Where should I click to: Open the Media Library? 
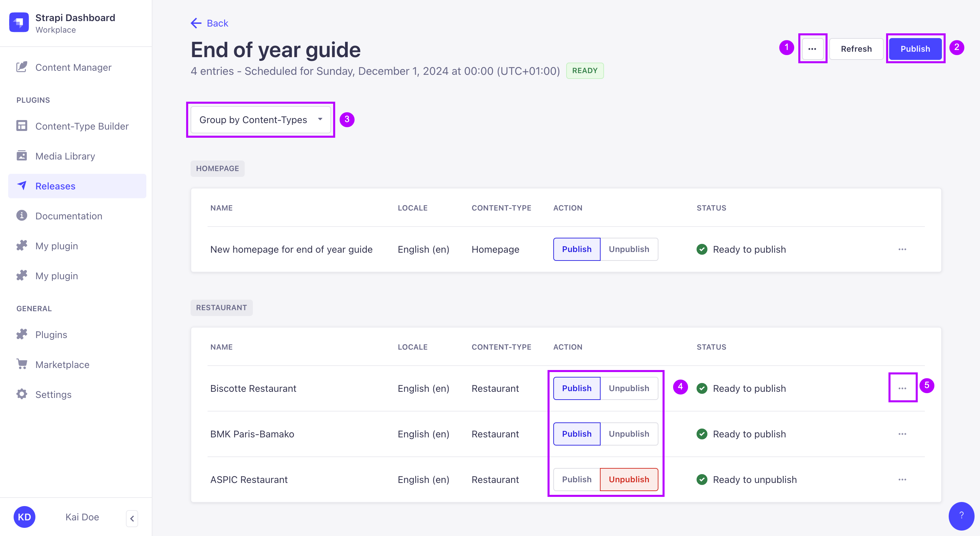[65, 156]
